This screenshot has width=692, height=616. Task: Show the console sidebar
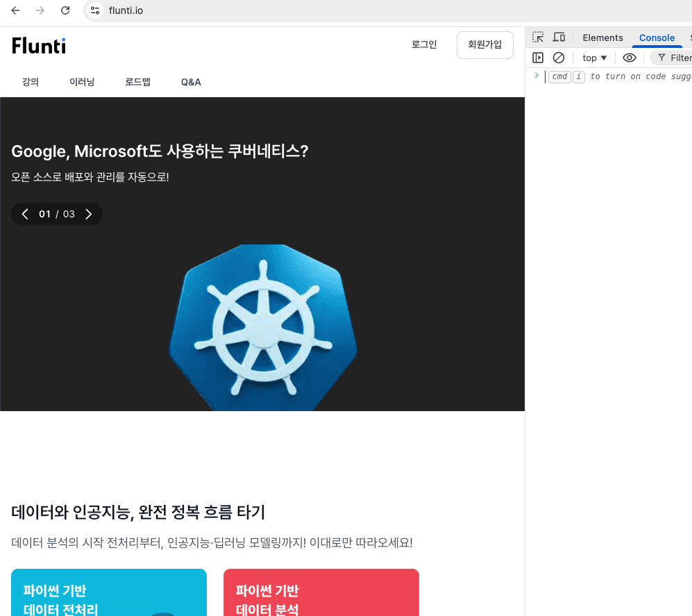tap(538, 58)
